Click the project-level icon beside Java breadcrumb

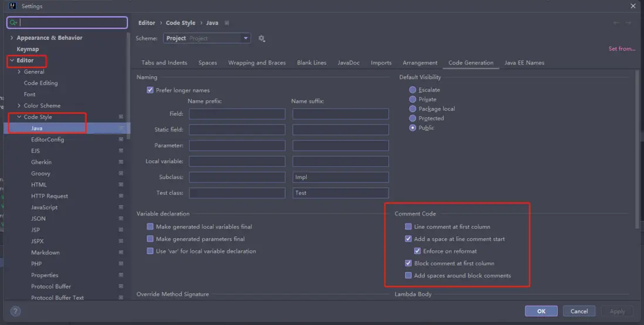pyautogui.click(x=227, y=23)
